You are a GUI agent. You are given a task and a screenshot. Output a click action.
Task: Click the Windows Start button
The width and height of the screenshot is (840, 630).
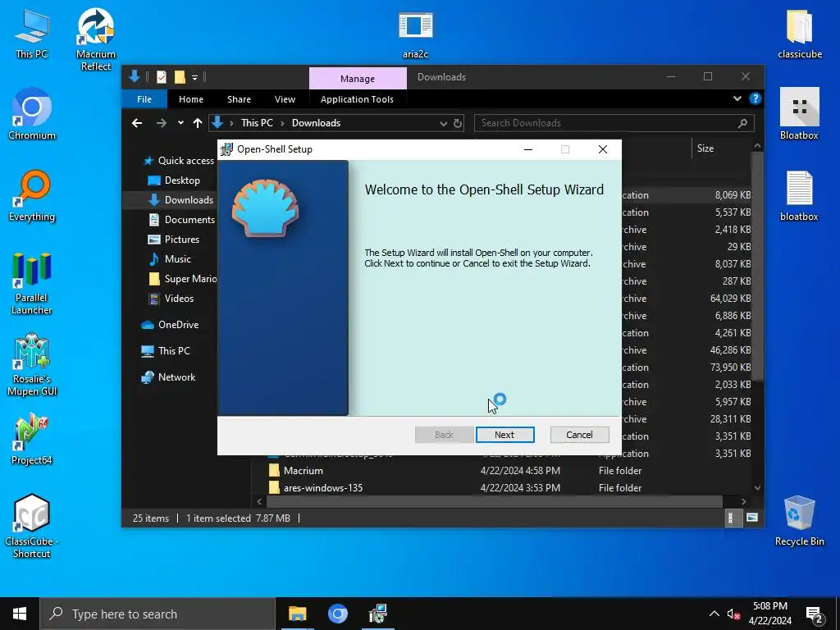click(x=20, y=614)
